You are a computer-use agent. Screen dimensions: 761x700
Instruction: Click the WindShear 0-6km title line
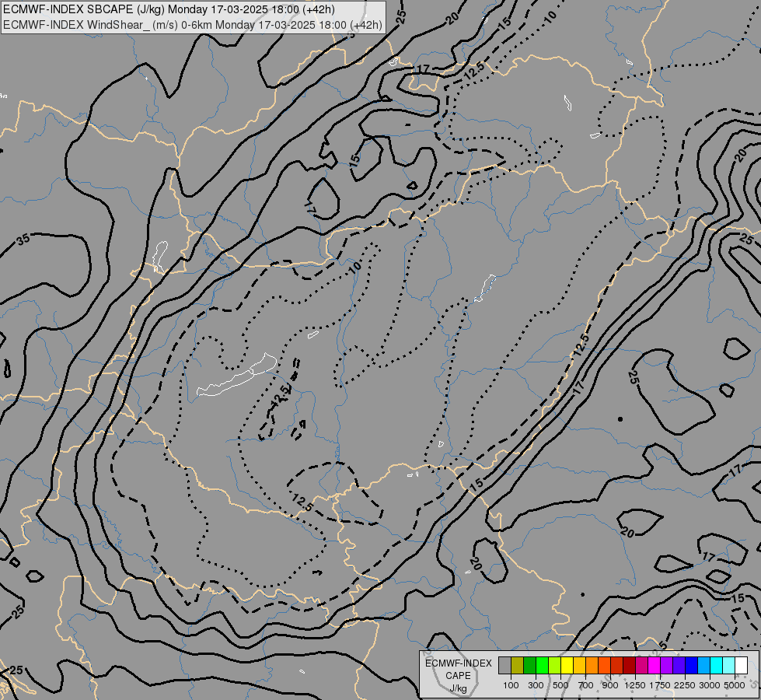(x=193, y=25)
